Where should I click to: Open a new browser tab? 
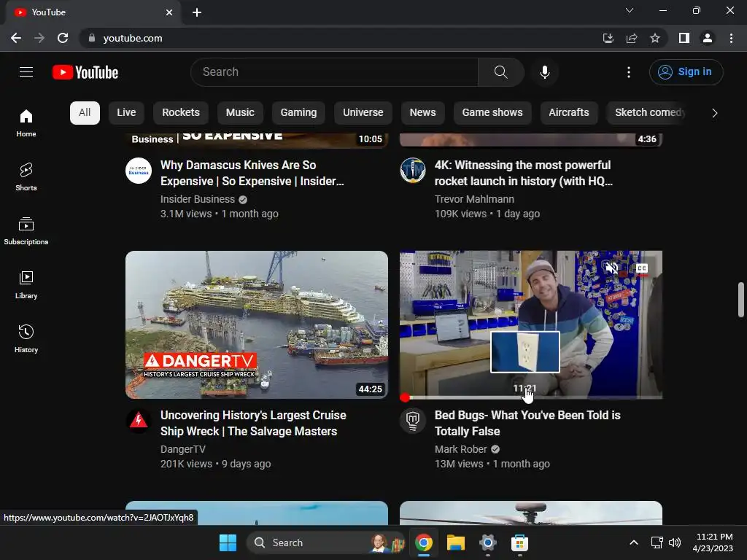coord(197,12)
